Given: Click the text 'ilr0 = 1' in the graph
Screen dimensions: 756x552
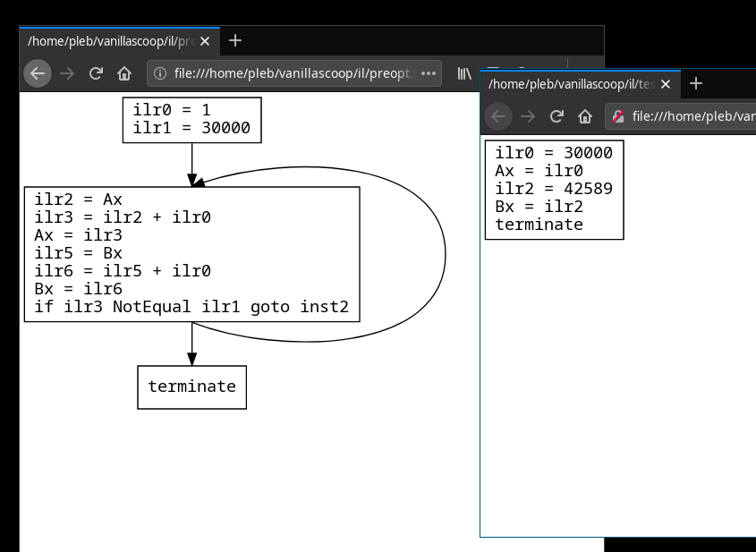Looking at the screenshot, I should pyautogui.click(x=172, y=110).
